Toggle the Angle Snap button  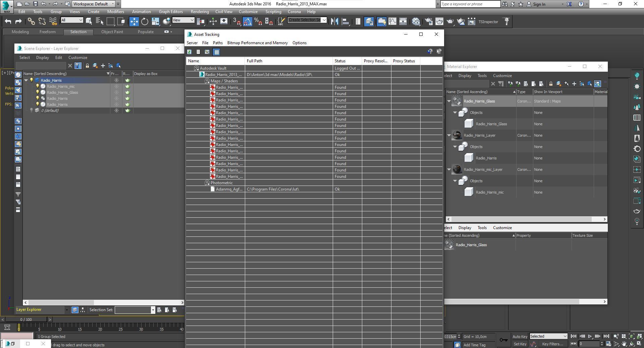click(247, 22)
